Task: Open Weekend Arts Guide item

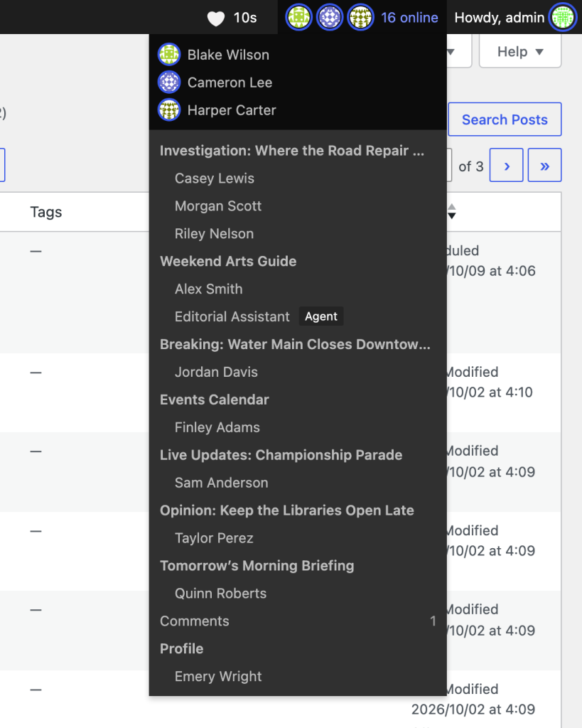Action: pos(228,262)
